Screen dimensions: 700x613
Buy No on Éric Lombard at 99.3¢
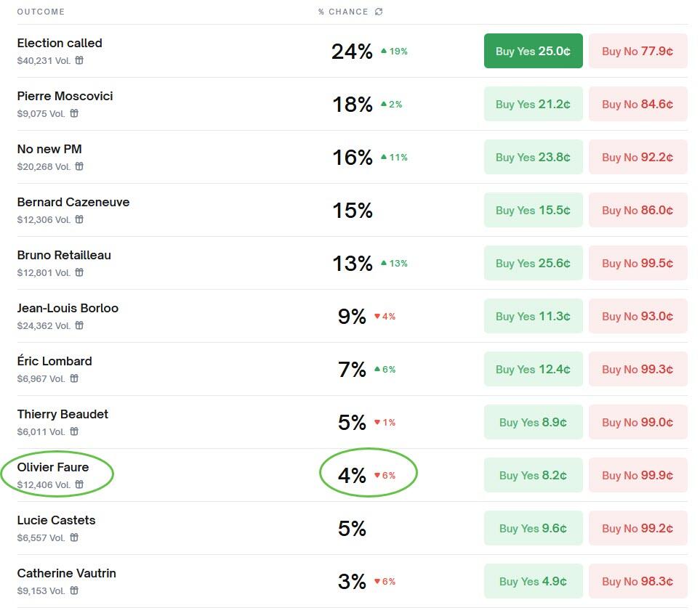[x=637, y=369]
